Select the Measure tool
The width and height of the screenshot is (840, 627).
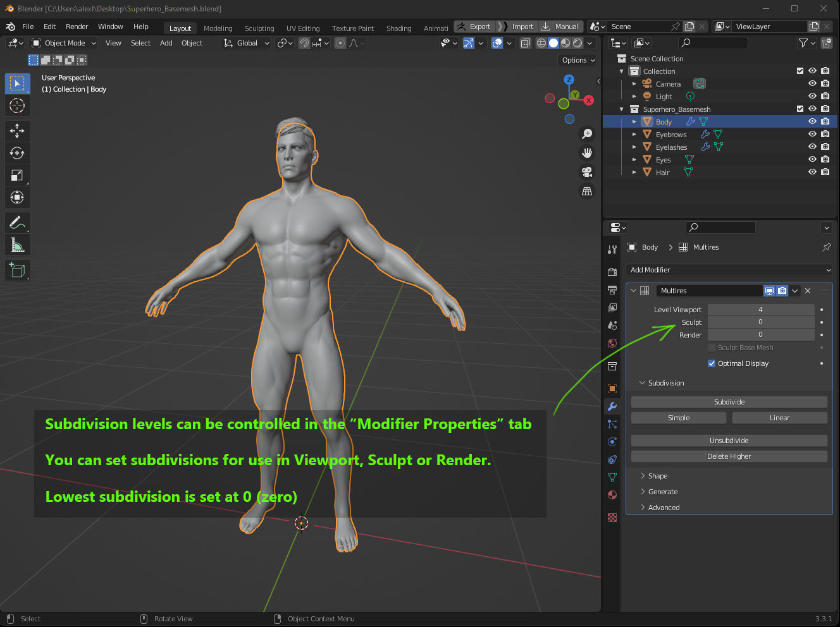[17, 245]
